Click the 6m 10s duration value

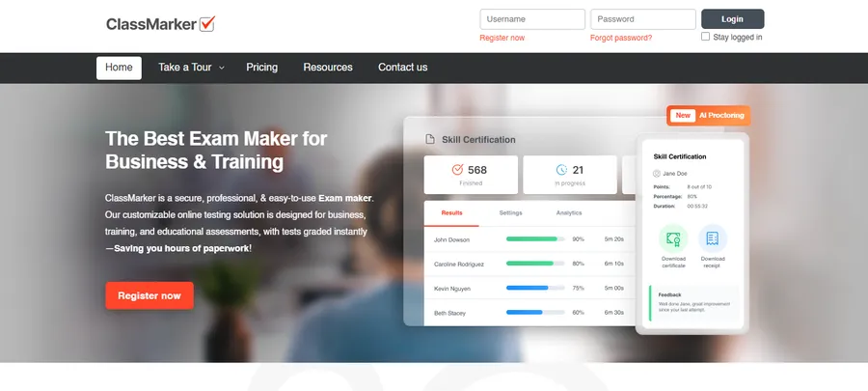(x=614, y=264)
